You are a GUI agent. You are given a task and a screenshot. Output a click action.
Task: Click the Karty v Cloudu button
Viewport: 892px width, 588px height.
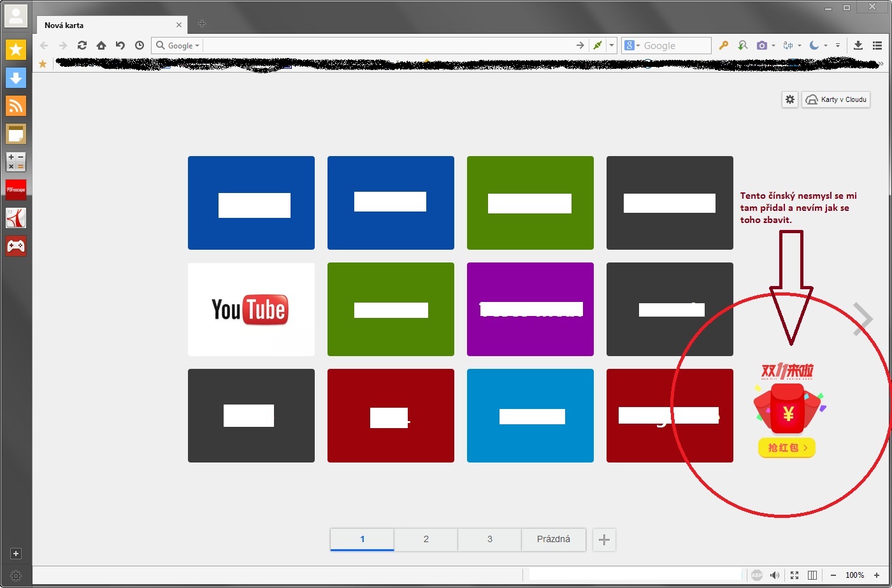835,99
